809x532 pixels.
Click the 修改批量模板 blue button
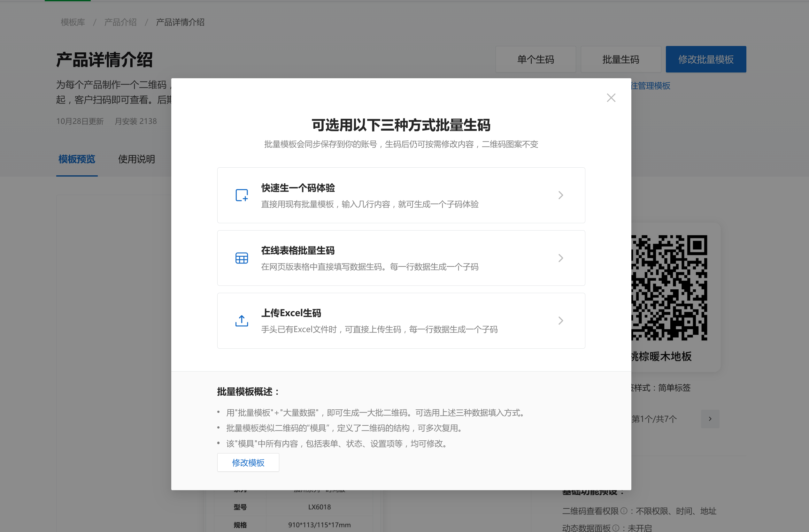coord(706,59)
